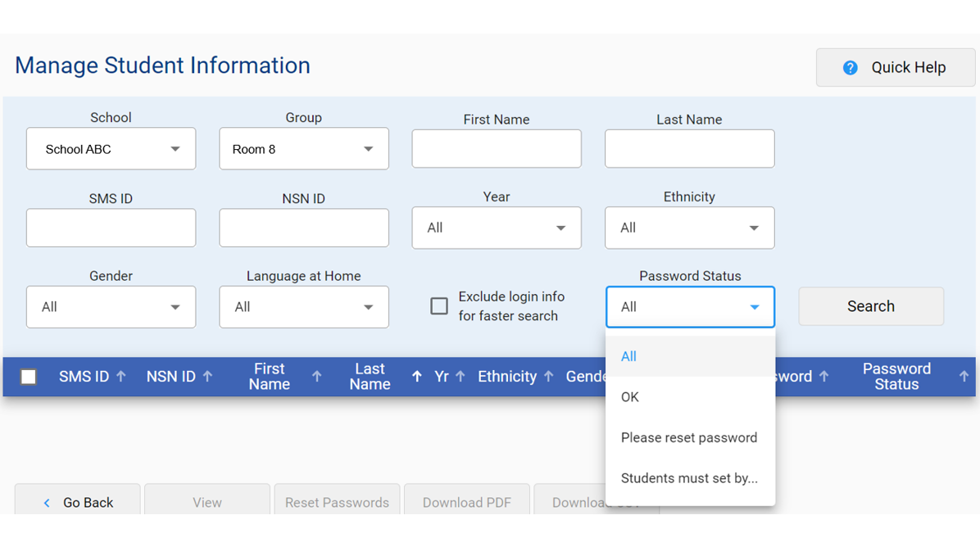Screen dimensions: 980x547
Task: Click the First Name sort arrow
Action: [x=315, y=376]
